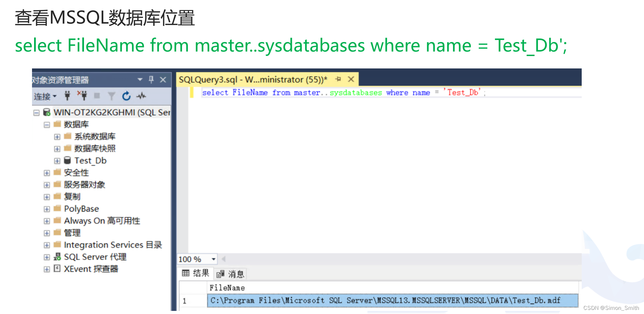Collapse the 数据库 folder
Screen dimensions: 644x314
pyautogui.click(x=47, y=124)
